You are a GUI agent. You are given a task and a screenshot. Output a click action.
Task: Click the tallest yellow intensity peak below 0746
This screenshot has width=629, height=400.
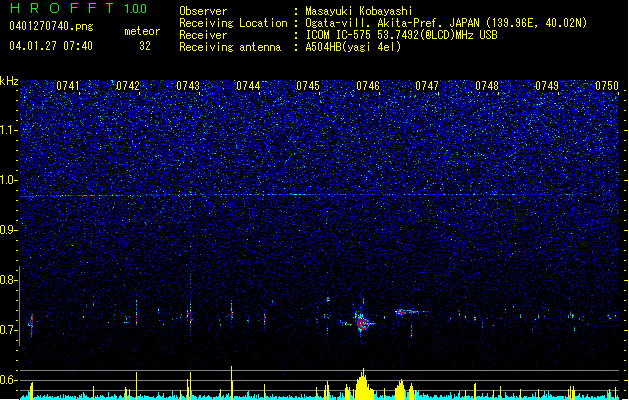click(x=363, y=384)
